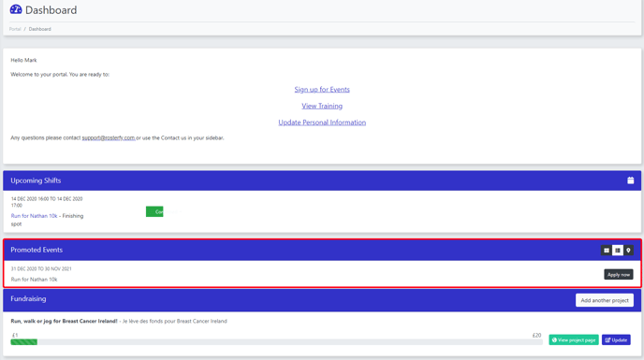Screen dimensions: 644x360
Task: Select the highlighted list view icon
Action: 617,251
